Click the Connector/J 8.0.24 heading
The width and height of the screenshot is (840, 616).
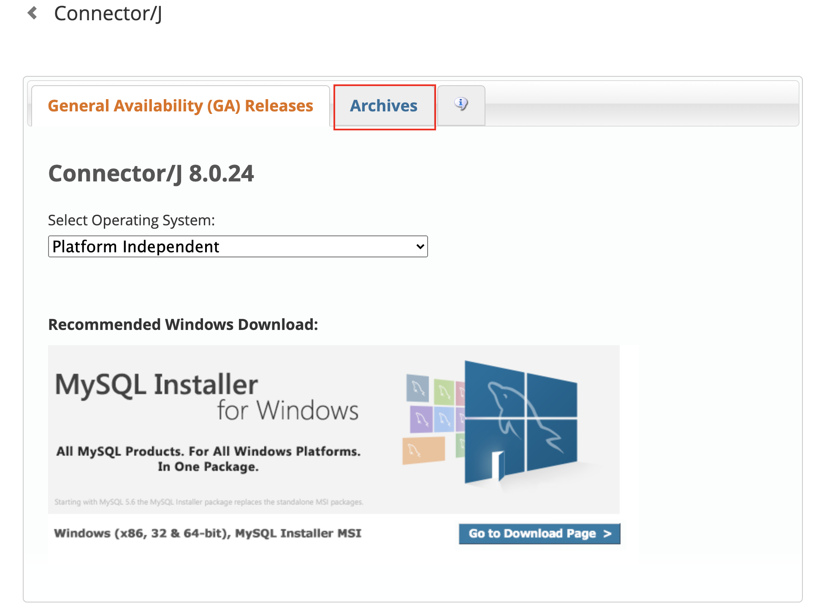(x=151, y=173)
